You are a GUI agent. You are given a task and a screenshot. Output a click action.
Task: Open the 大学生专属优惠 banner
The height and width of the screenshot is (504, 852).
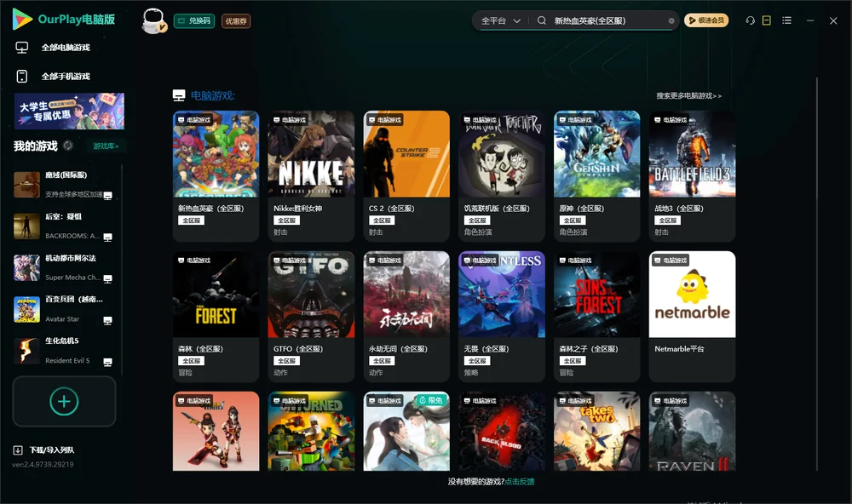coord(70,111)
